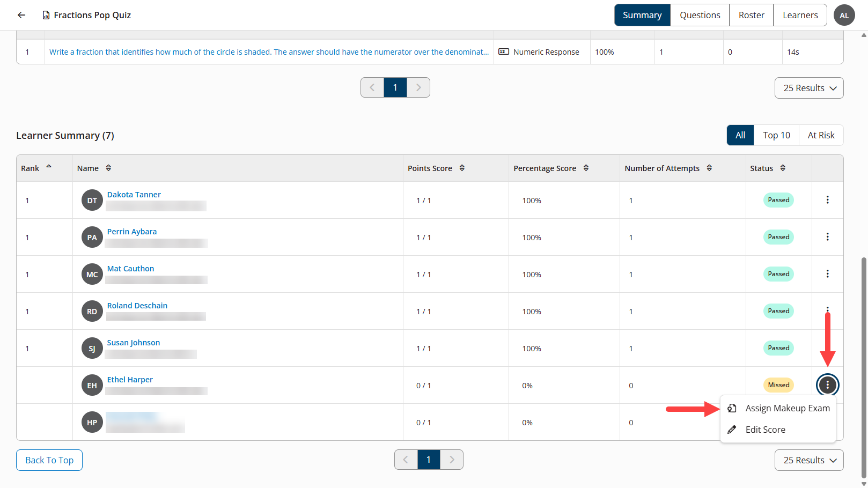Click the Back To Top button
The image size is (868, 488).
click(49, 460)
